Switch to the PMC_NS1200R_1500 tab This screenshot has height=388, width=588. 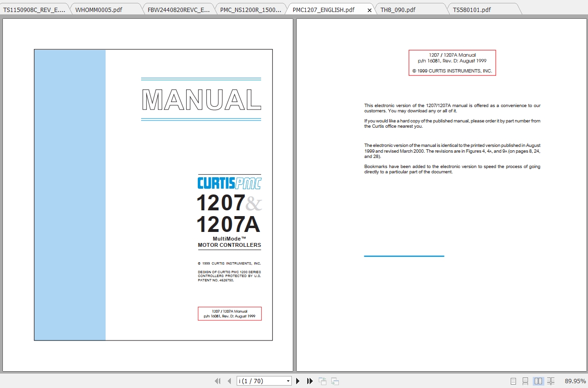[250, 9]
